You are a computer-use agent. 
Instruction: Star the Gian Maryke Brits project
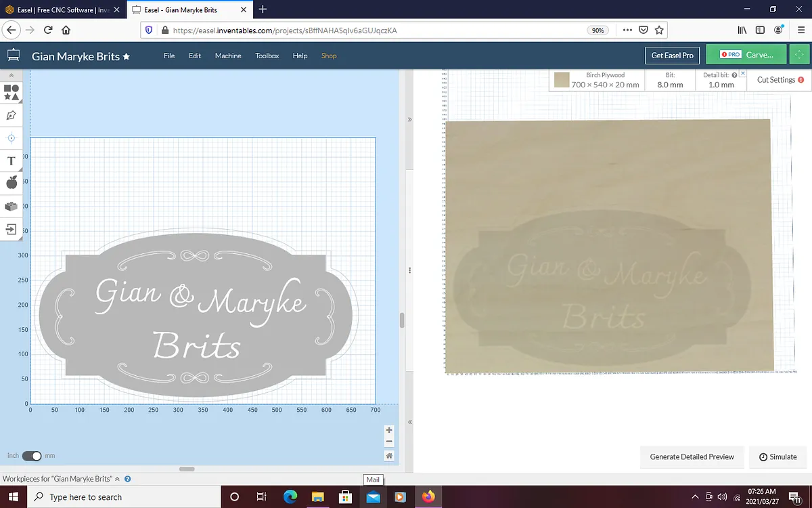pyautogui.click(x=126, y=56)
